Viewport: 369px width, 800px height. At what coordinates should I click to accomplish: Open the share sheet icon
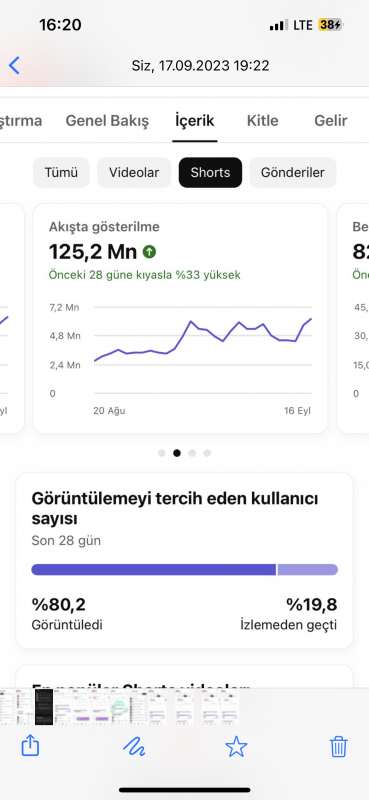pyautogui.click(x=30, y=746)
